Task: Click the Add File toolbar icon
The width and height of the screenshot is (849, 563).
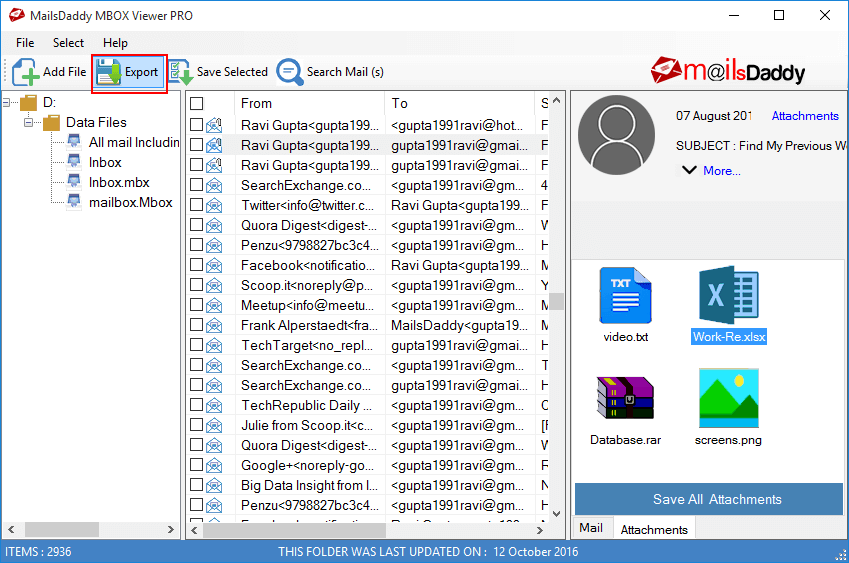Action: pos(25,72)
